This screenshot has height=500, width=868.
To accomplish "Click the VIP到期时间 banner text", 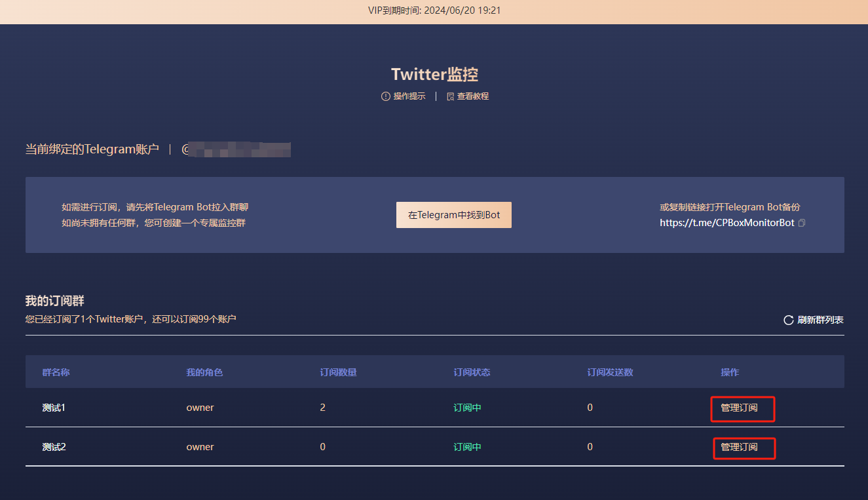I will [x=434, y=10].
